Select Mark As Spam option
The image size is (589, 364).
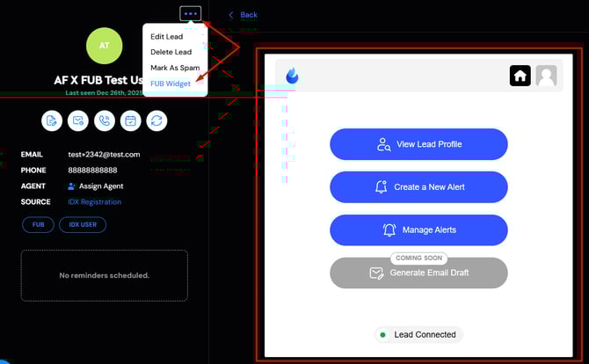coord(173,68)
